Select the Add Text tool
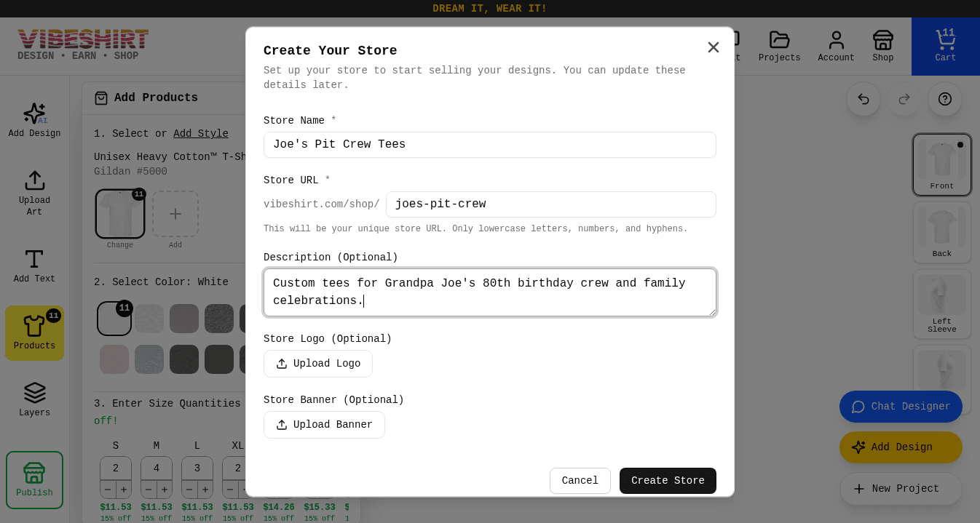 (x=34, y=266)
